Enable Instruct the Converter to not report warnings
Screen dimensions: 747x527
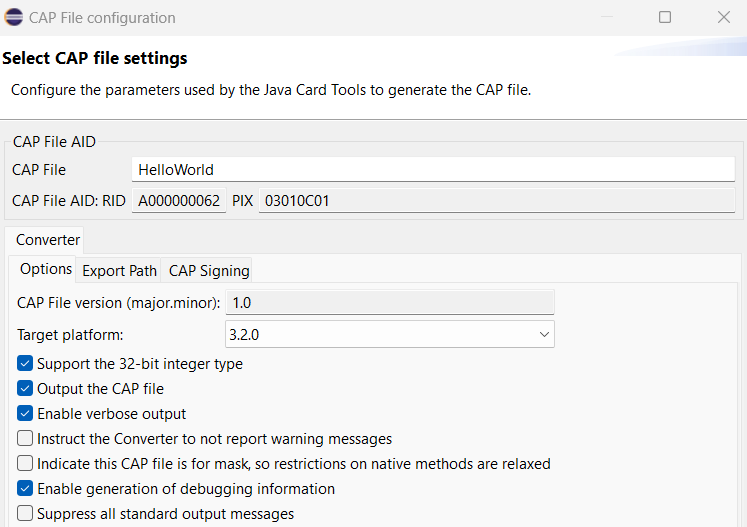(25, 438)
